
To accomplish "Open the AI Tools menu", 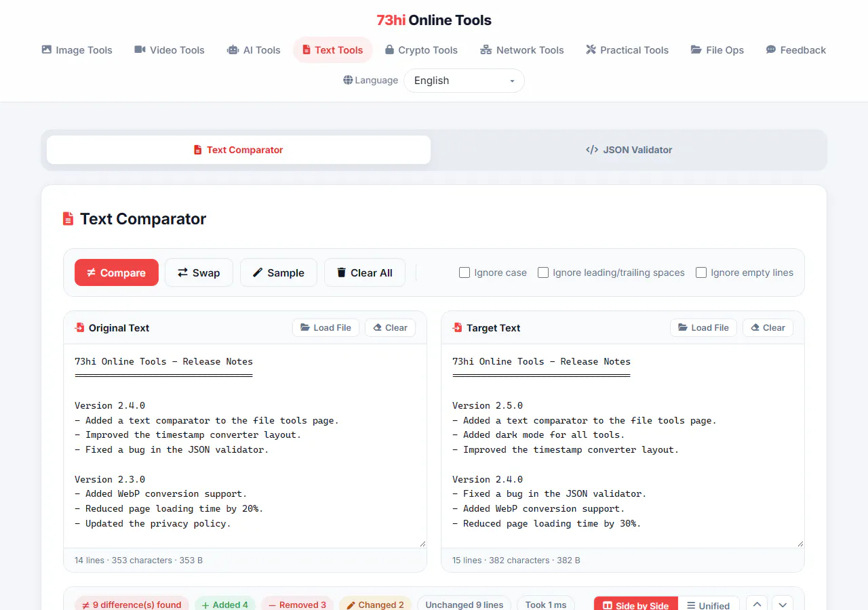I will pyautogui.click(x=254, y=50).
